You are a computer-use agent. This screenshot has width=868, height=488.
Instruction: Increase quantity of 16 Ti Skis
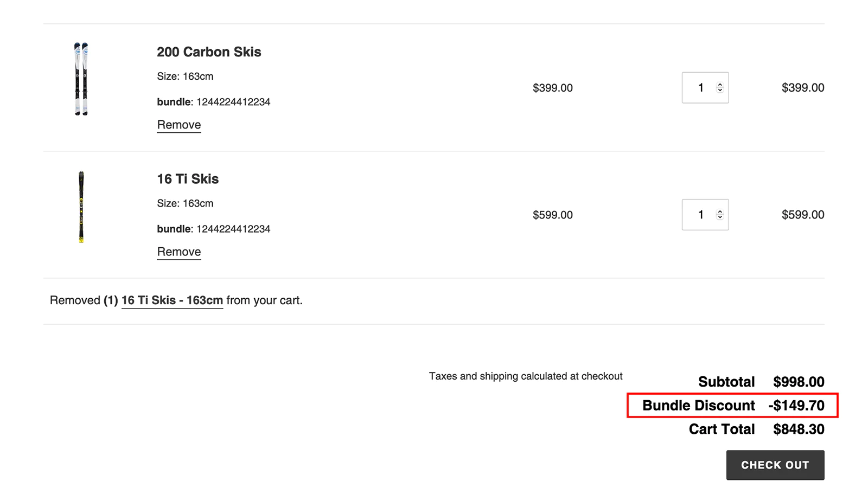pyautogui.click(x=719, y=211)
